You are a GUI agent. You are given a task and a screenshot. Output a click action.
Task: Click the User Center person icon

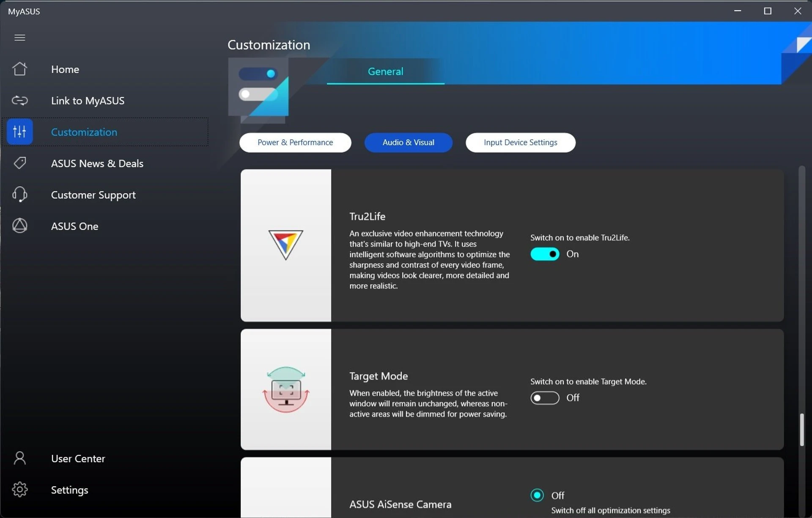19,458
